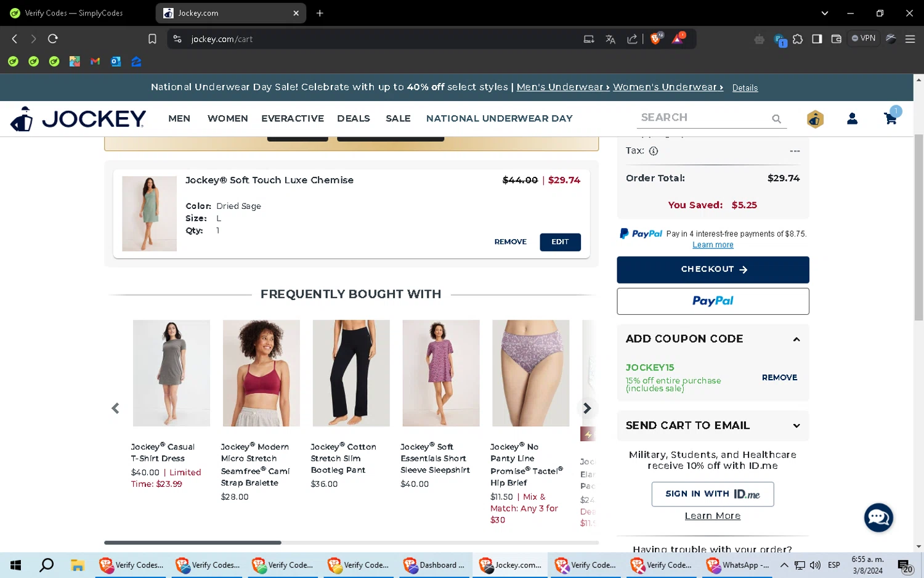Collapse the Add Coupon Code section
Image resolution: width=924 pixels, height=578 pixels.
coord(796,340)
